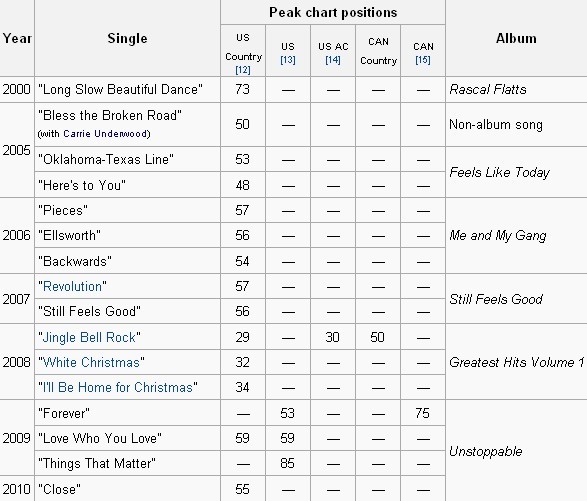Open citation [15] under CAN column
The width and height of the screenshot is (587, 501).
coord(423,60)
